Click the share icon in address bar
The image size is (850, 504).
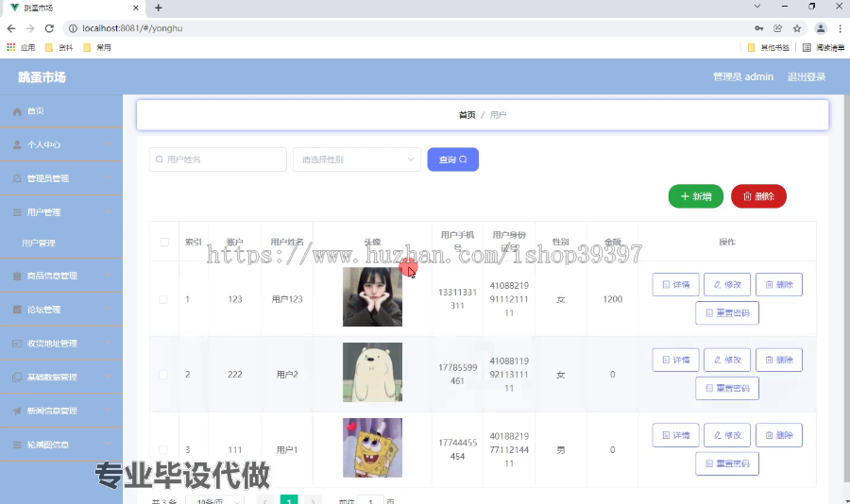[x=778, y=28]
